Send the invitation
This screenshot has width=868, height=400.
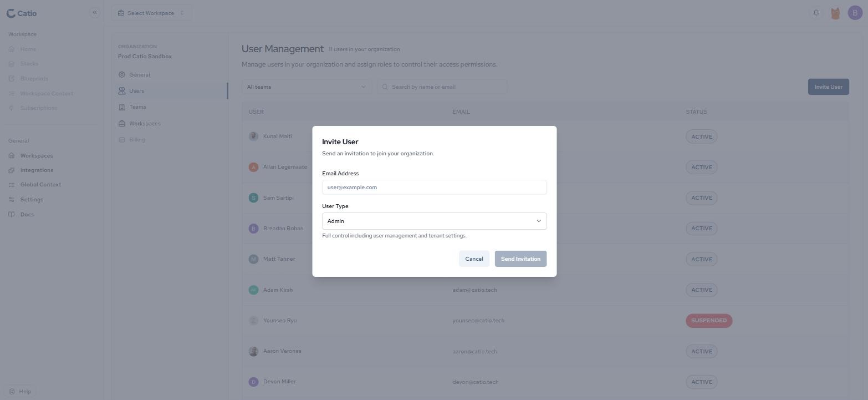coord(520,259)
